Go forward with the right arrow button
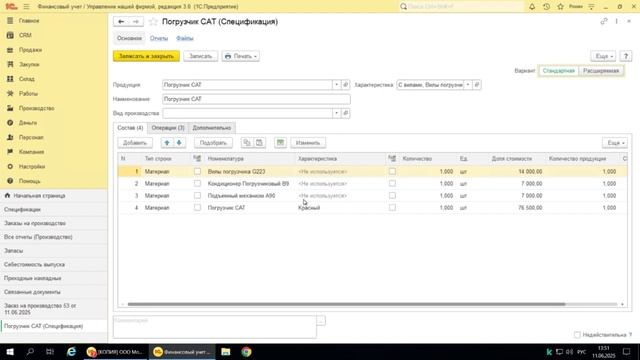This screenshot has height=360, width=640. [x=136, y=22]
